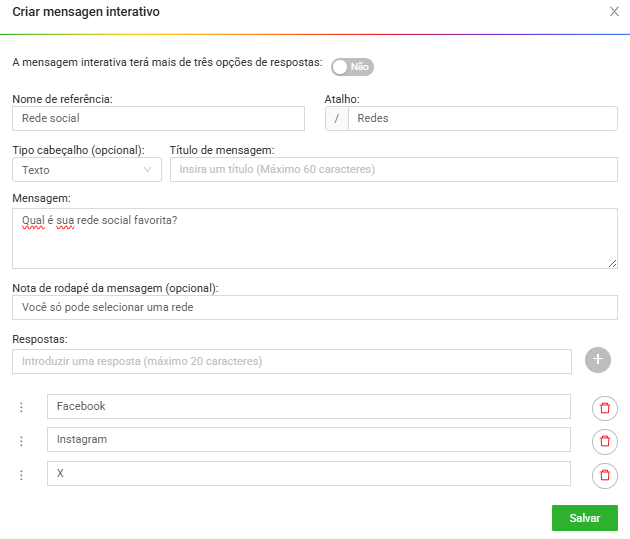Close the Criar mensagen interativo dialog

(614, 12)
